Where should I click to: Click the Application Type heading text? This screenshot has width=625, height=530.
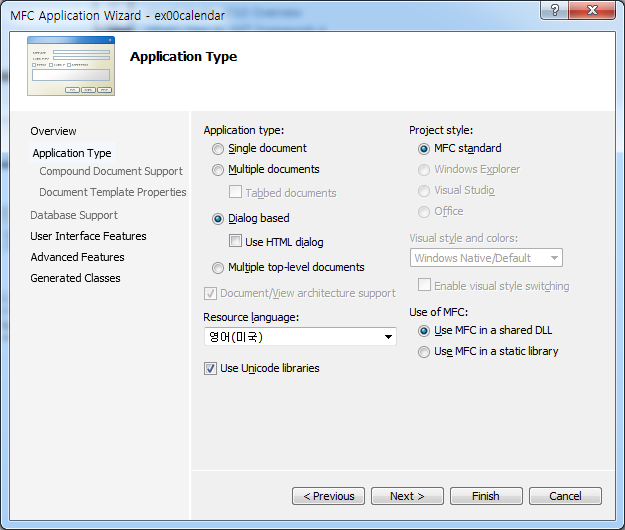click(183, 57)
